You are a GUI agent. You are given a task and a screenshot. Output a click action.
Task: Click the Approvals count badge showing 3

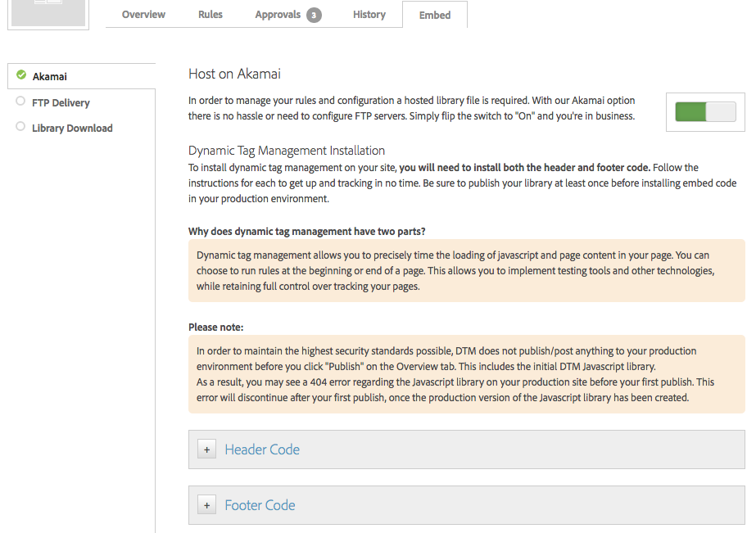(314, 16)
